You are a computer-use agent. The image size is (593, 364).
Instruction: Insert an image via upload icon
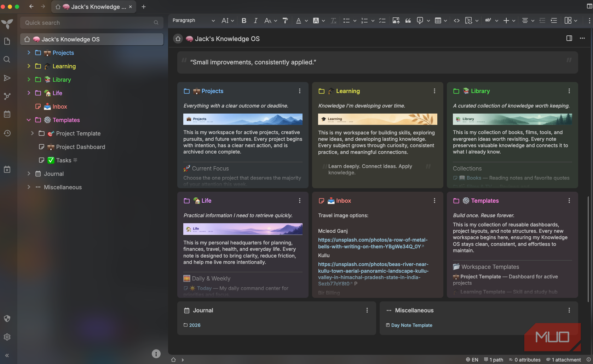coord(396,21)
